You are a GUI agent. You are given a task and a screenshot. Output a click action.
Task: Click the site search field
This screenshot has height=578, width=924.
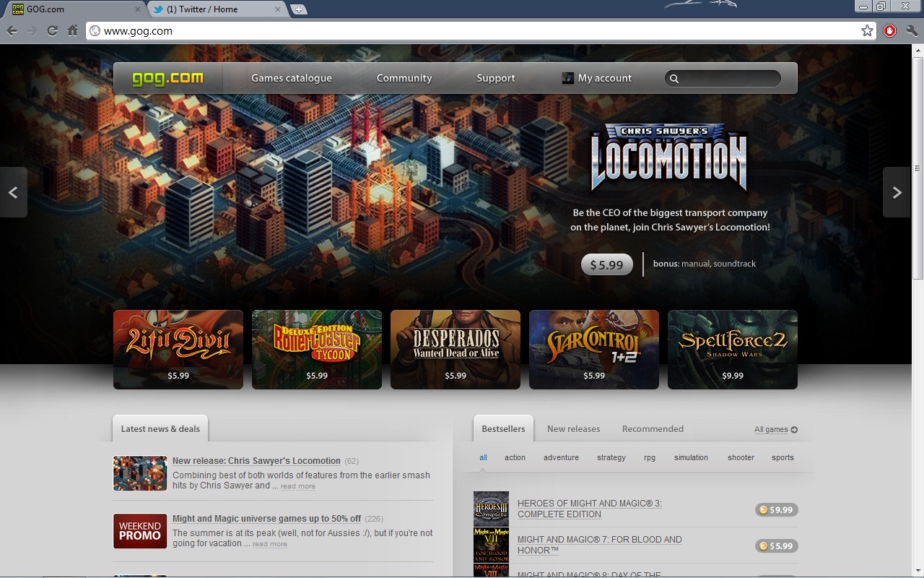click(x=723, y=78)
